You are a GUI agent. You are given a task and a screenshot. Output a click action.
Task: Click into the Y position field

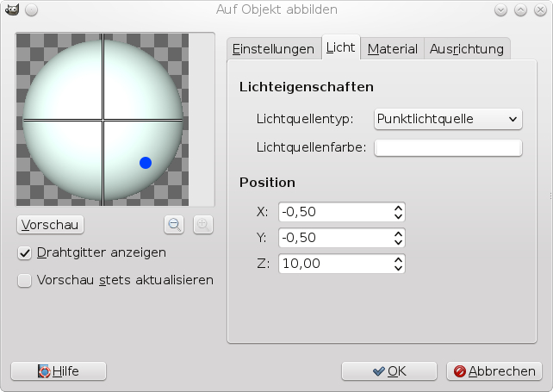tap(335, 238)
